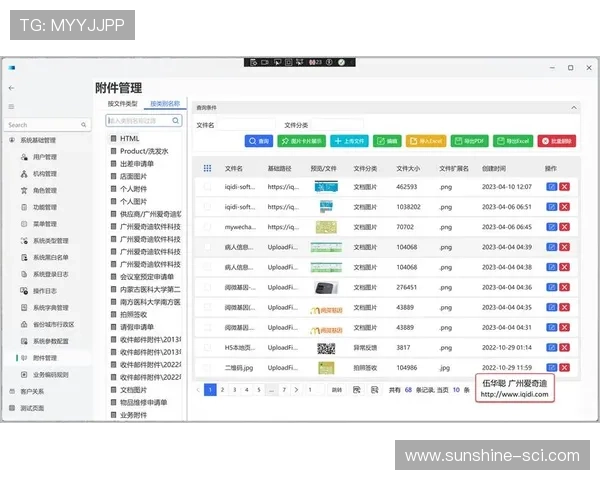Viewport: 600px width, 480px height.
Task: Open 用户管理 in the sidebar
Action: point(44,157)
